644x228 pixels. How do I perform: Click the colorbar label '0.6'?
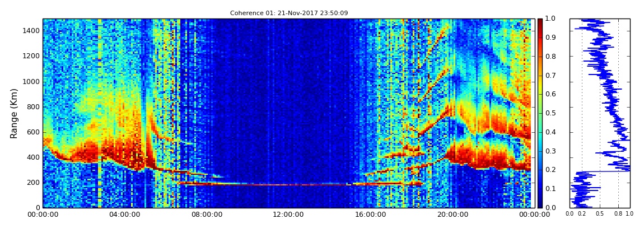click(549, 94)
